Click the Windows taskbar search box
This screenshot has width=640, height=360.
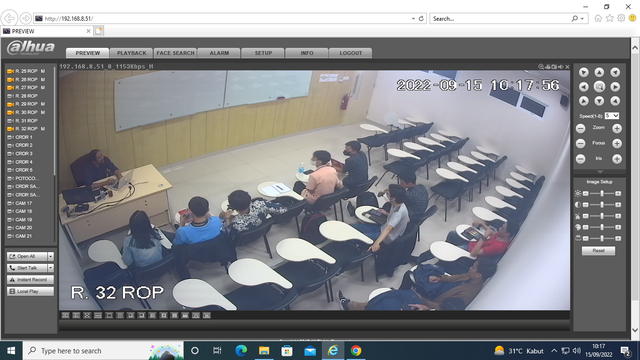103,351
